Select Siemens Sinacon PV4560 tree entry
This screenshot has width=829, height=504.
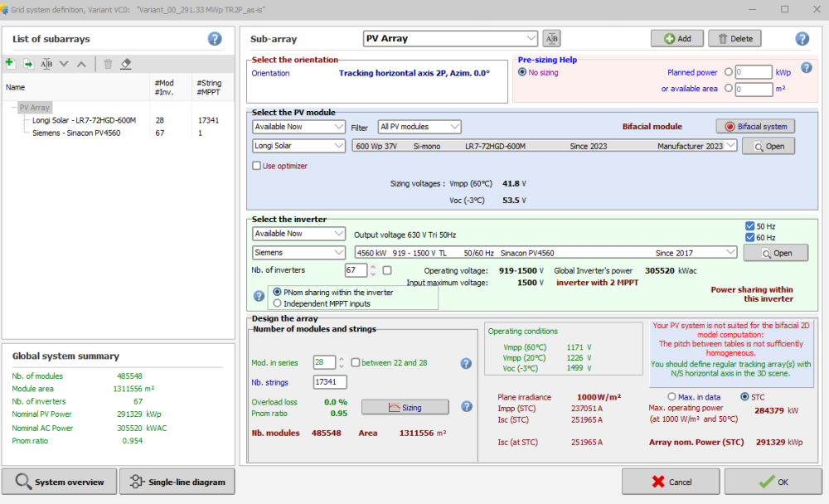(x=76, y=133)
